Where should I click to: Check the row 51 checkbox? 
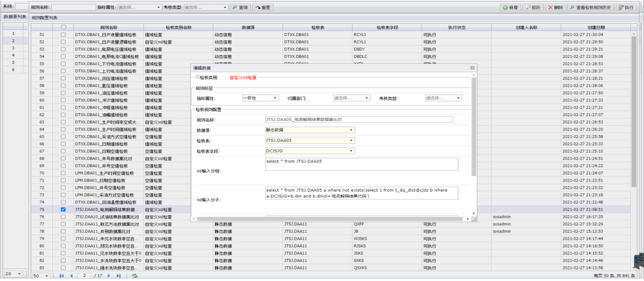coord(63,34)
